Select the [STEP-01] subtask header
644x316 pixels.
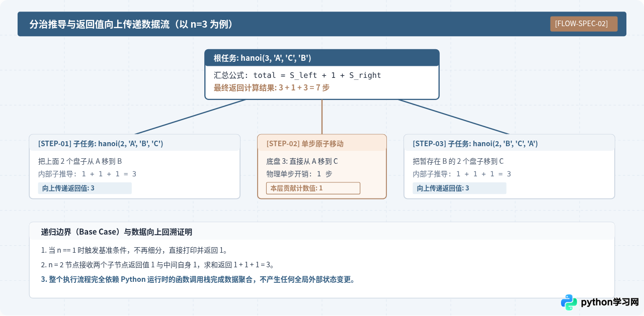click(134, 143)
